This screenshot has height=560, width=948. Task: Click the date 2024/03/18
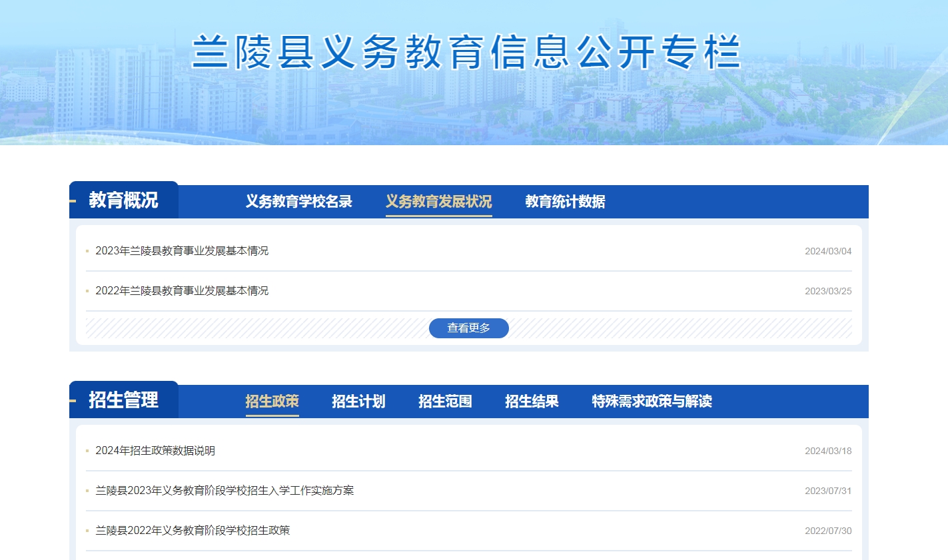coord(828,451)
